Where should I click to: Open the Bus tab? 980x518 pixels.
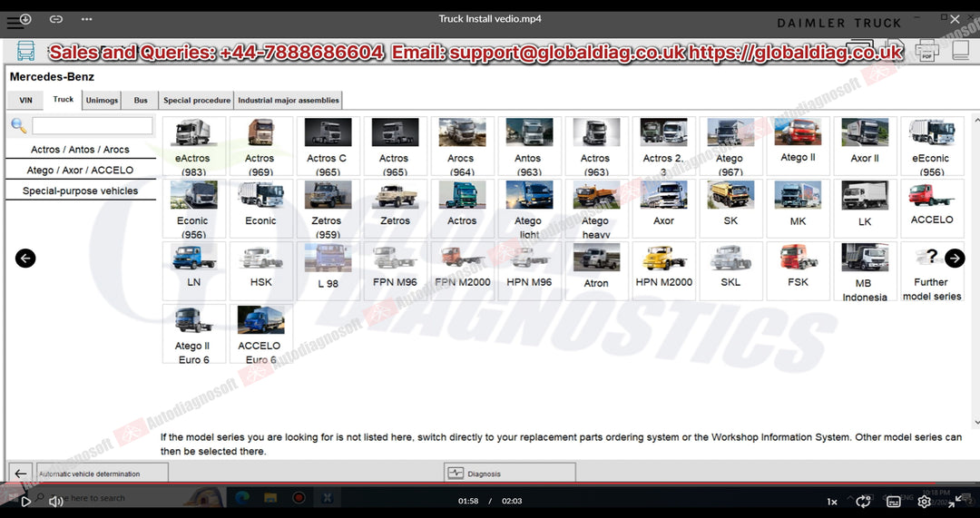141,100
